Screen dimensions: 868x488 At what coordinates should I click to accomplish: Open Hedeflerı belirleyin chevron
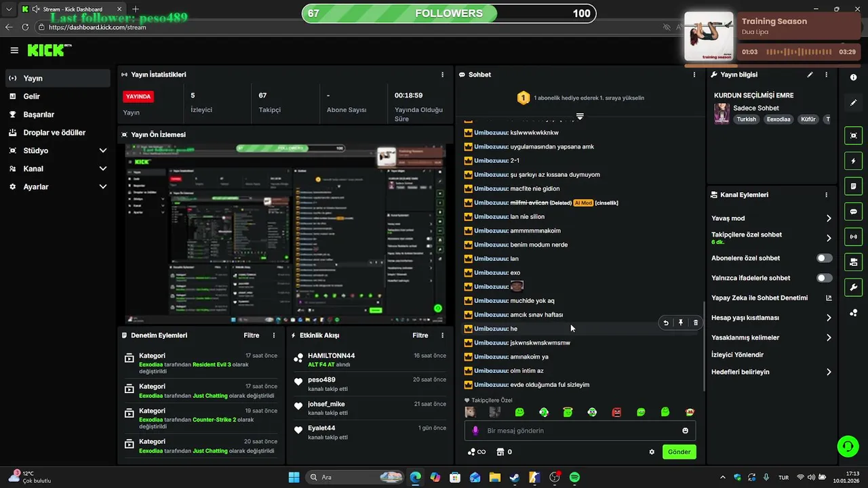[829, 372]
